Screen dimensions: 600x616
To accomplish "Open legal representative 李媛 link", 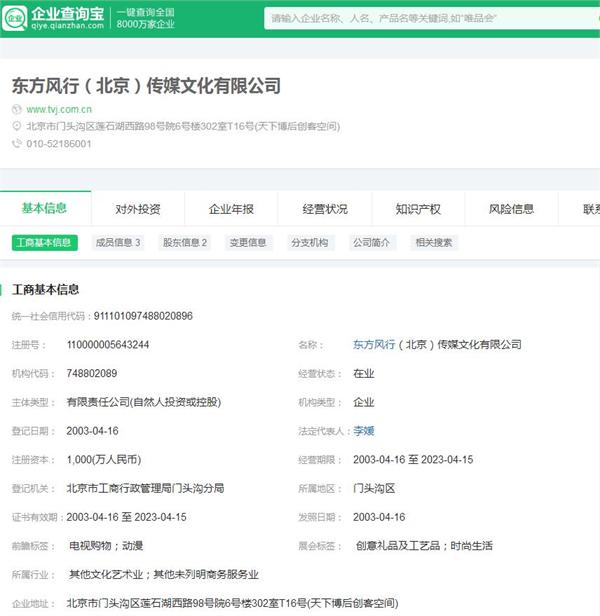I will (363, 431).
